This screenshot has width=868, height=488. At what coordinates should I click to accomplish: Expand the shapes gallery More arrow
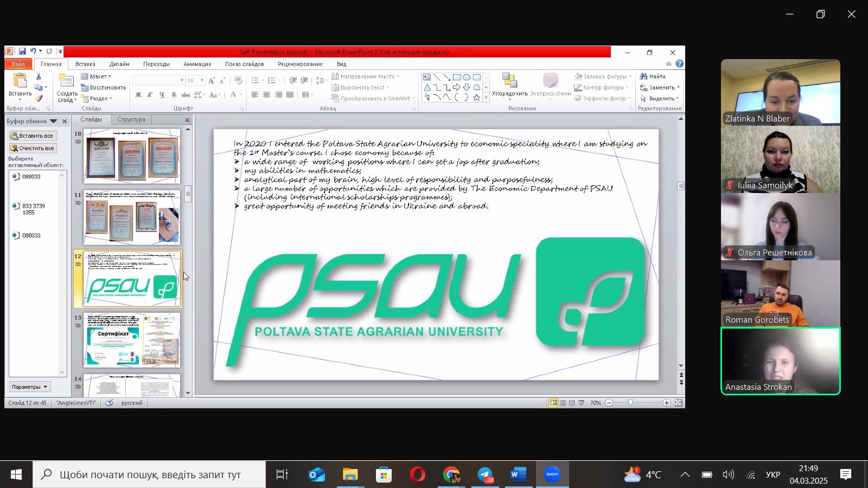[486, 98]
